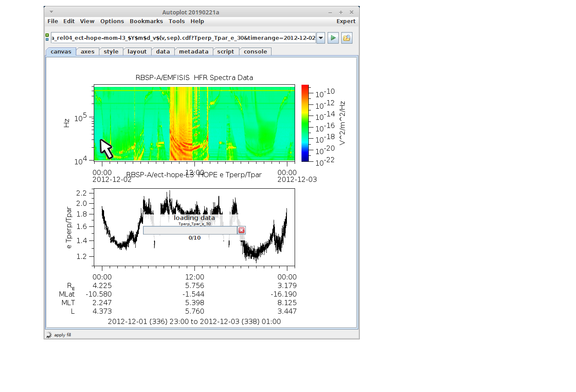Click the data source type icon left of the URI field
Image resolution: width=576 pixels, height=392 pixels.
point(47,38)
